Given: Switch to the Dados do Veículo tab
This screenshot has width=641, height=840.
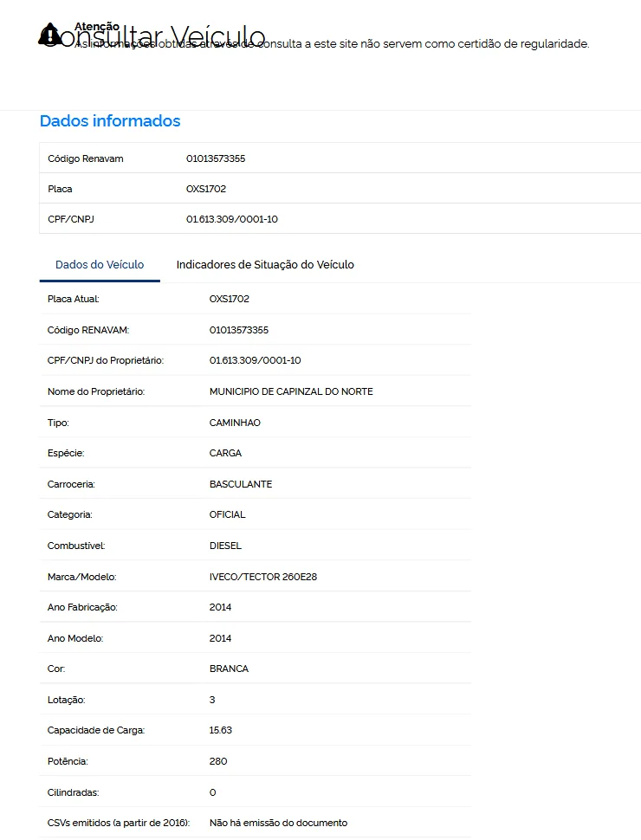Looking at the screenshot, I should pos(100,265).
